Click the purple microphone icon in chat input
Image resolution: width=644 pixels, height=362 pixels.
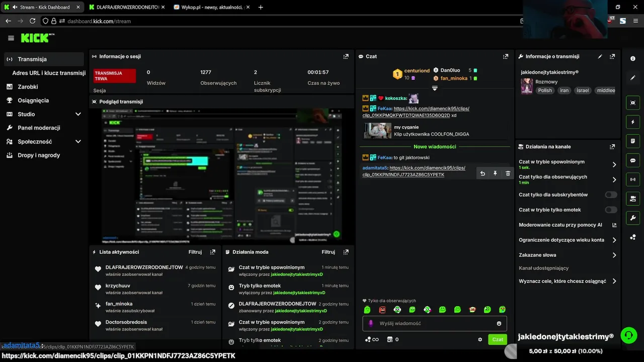click(371, 323)
